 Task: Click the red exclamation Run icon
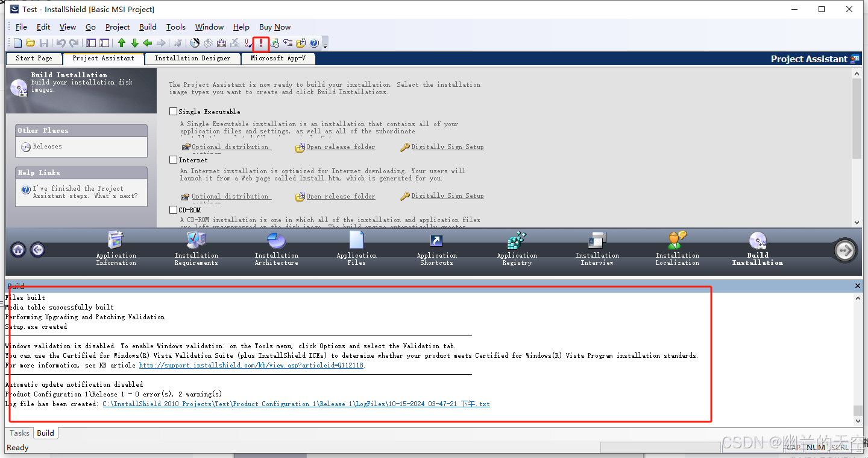261,43
